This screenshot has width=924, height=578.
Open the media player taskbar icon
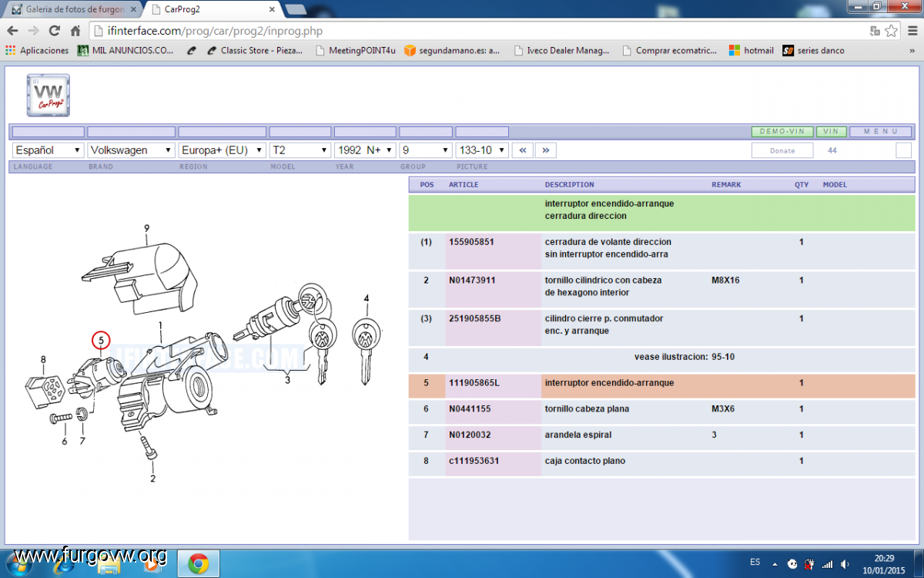coord(152,564)
